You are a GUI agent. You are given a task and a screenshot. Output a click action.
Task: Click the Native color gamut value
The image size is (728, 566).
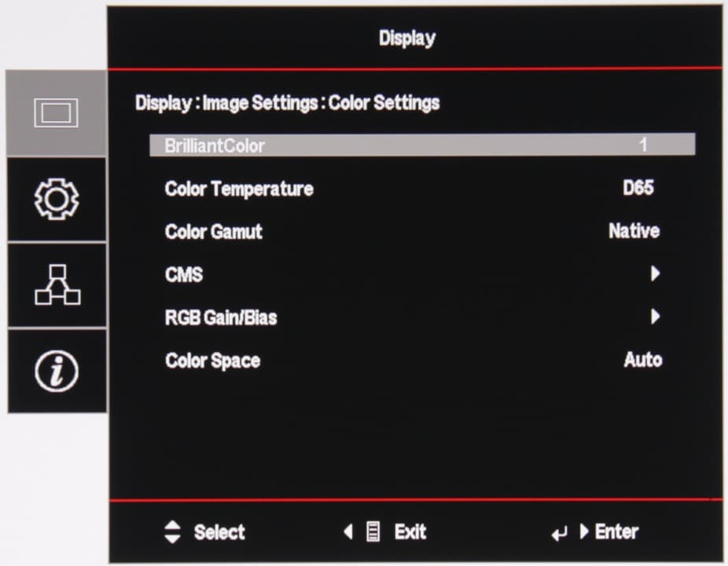click(x=634, y=231)
